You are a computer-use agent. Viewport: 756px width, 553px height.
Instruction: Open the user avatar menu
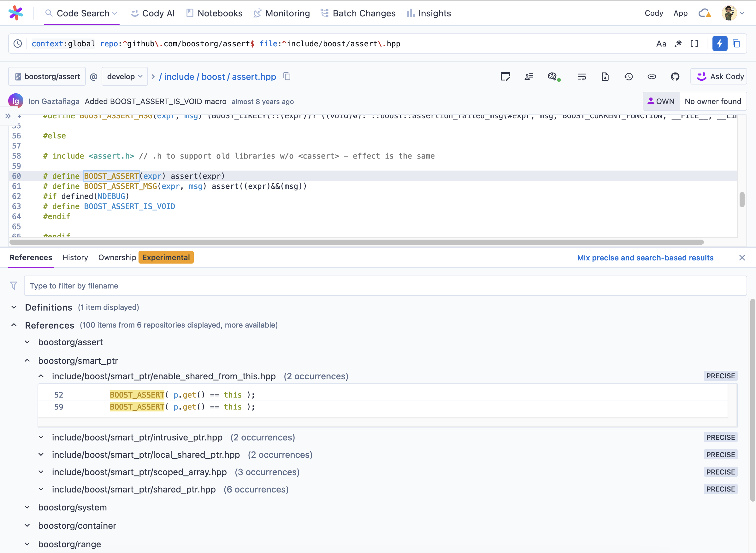pos(733,13)
